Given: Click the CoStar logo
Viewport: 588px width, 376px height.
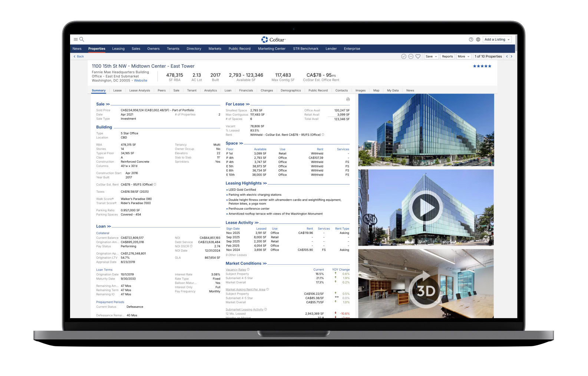Looking at the screenshot, I should pyautogui.click(x=274, y=39).
